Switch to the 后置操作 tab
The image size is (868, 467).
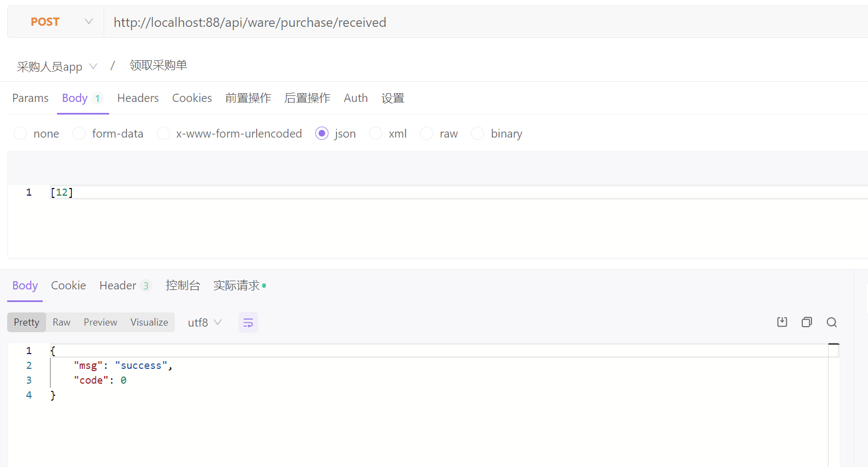307,98
